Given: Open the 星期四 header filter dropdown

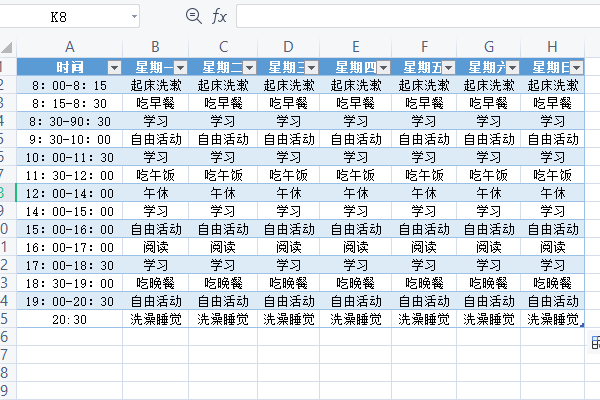Looking at the screenshot, I should (383, 68).
